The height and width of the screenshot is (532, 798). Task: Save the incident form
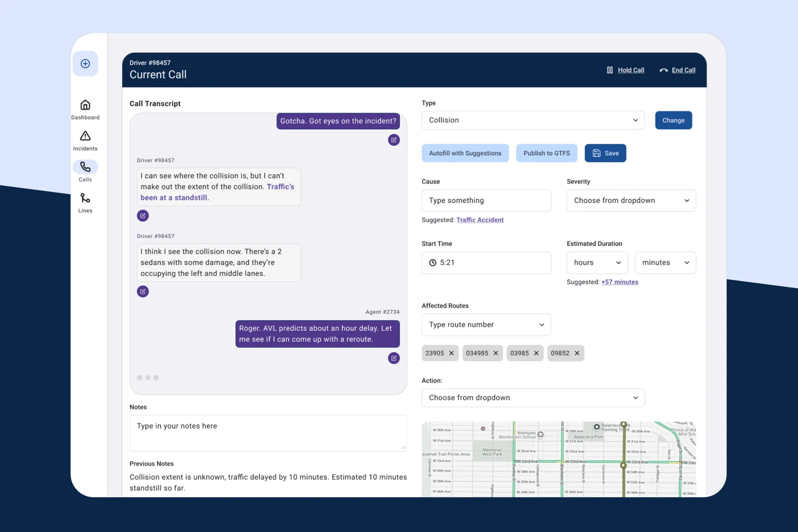(x=605, y=153)
